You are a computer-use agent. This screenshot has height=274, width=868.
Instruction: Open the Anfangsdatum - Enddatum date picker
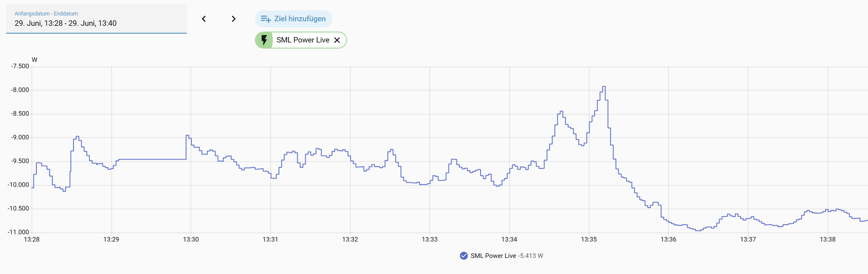coord(96,19)
